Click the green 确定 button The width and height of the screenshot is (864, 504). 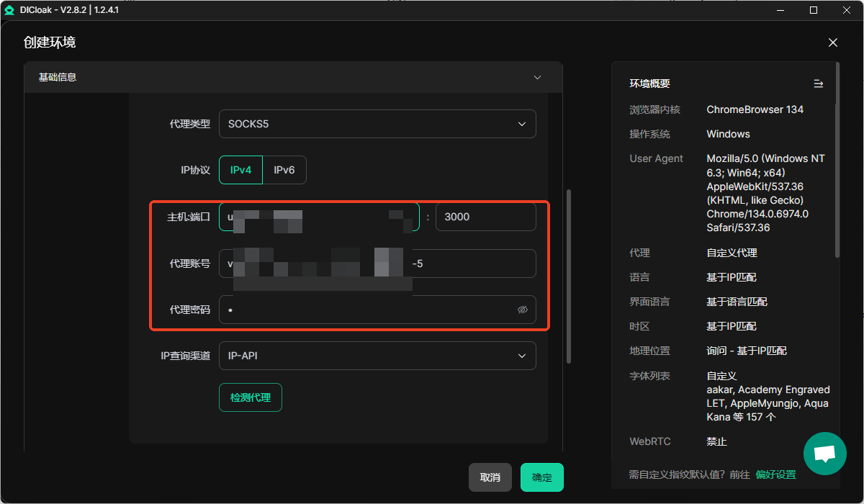pos(541,477)
